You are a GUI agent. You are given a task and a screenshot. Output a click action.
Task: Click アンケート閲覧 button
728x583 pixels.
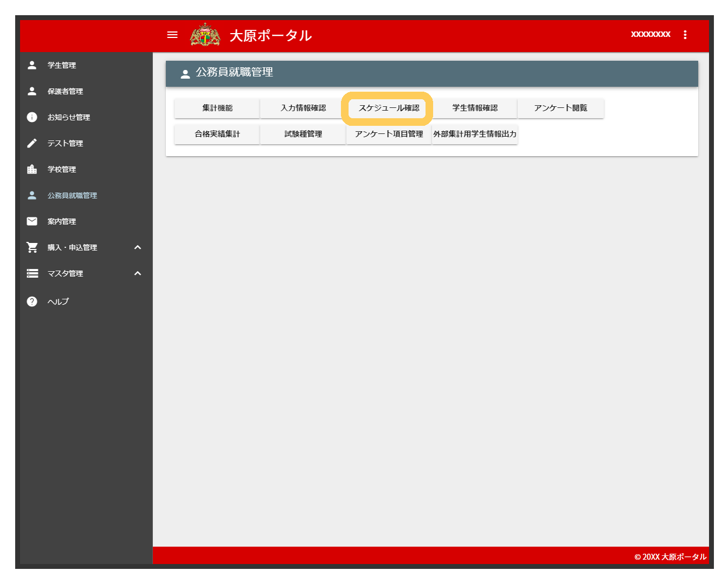point(561,108)
